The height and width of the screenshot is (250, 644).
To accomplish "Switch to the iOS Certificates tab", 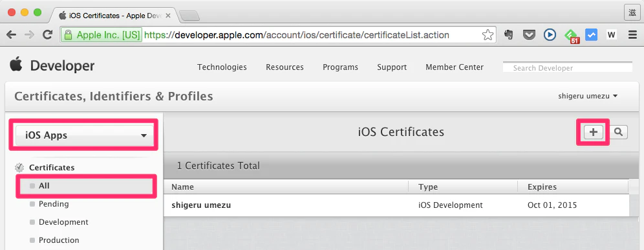I will (114, 16).
